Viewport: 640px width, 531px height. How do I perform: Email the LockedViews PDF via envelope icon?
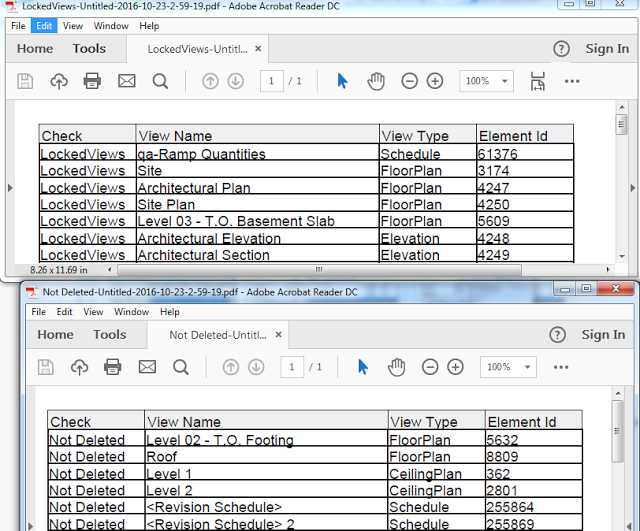127,81
